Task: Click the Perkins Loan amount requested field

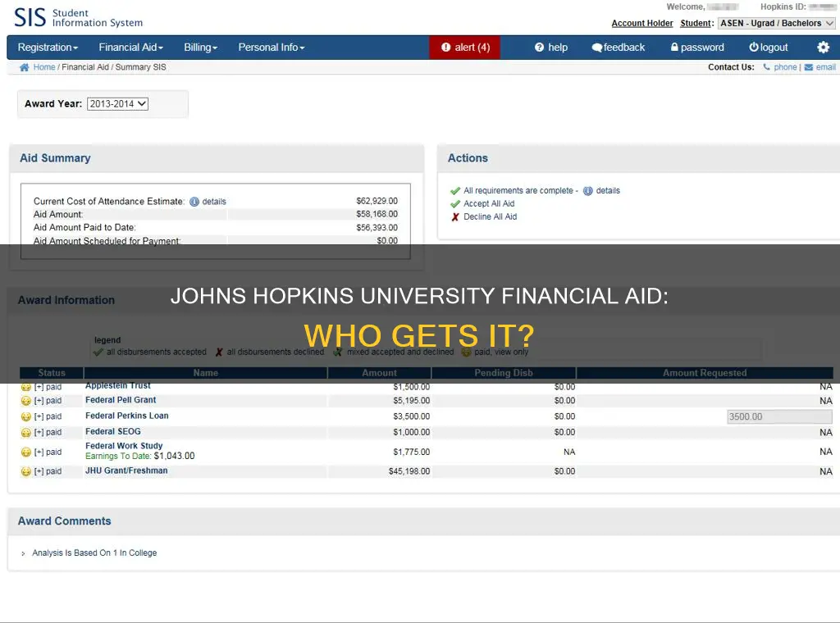Action: click(x=779, y=416)
